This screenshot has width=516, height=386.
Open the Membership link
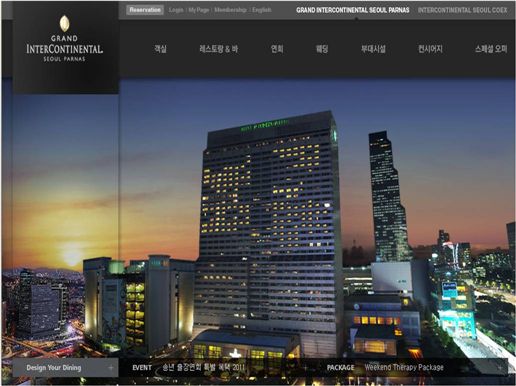pos(230,10)
